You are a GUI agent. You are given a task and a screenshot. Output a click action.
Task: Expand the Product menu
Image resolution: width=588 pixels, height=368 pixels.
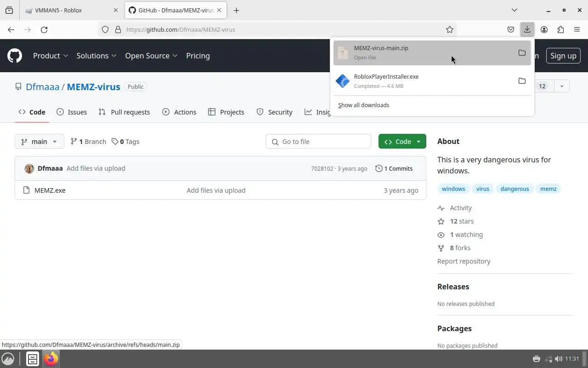[51, 56]
